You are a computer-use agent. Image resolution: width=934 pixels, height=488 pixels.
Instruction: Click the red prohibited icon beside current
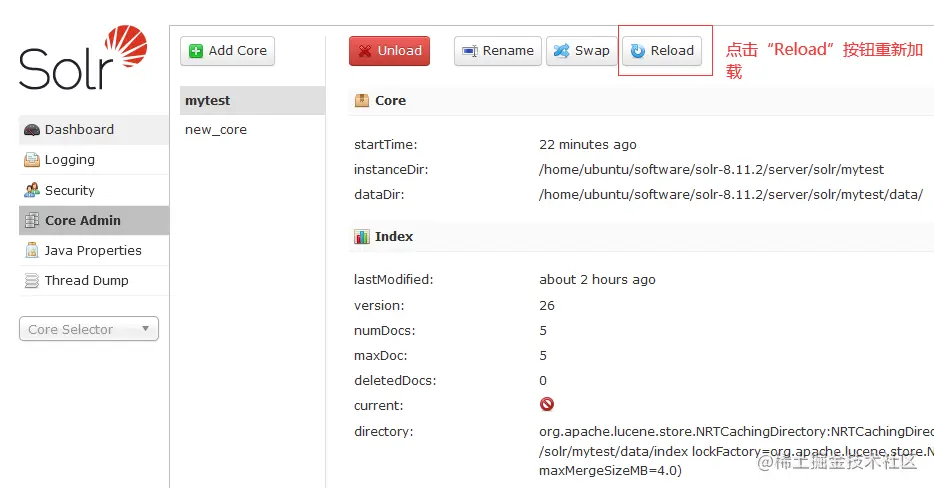547,405
